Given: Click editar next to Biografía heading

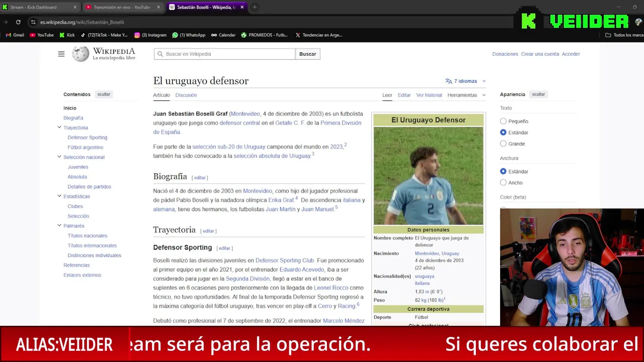Looking at the screenshot, I should 200,177.
